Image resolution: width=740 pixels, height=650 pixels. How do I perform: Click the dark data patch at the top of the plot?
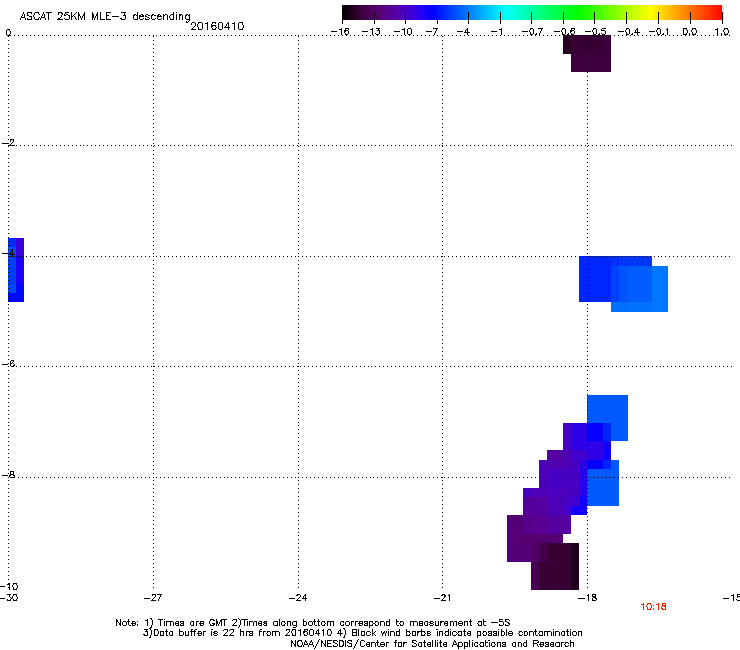click(x=588, y=53)
